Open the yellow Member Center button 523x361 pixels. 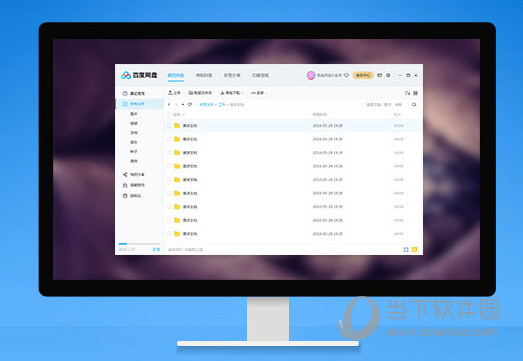(363, 75)
